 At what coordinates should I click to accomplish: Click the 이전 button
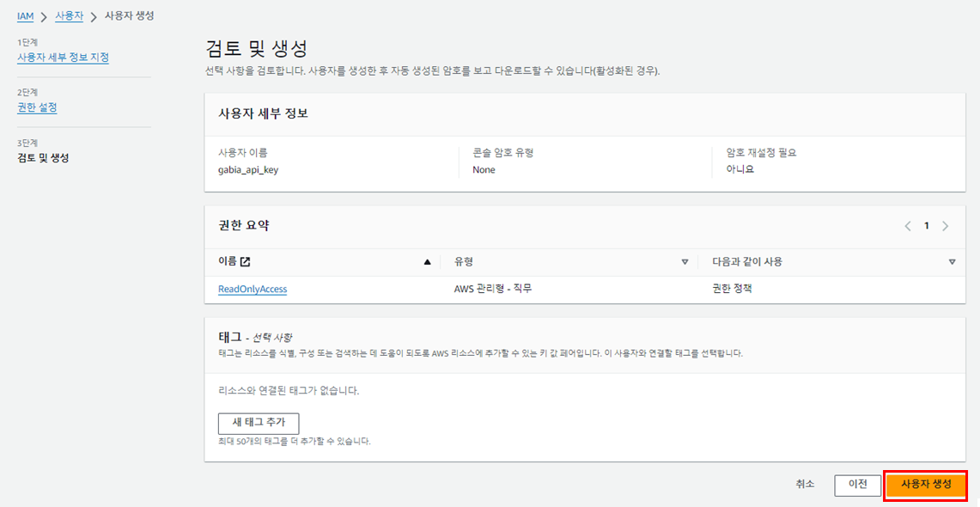pyautogui.click(x=857, y=485)
